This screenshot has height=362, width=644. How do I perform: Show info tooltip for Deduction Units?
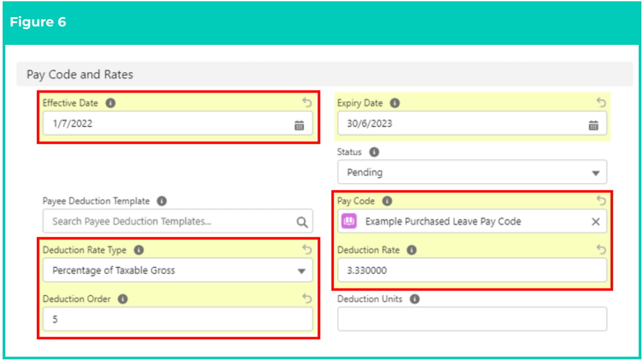click(x=415, y=299)
